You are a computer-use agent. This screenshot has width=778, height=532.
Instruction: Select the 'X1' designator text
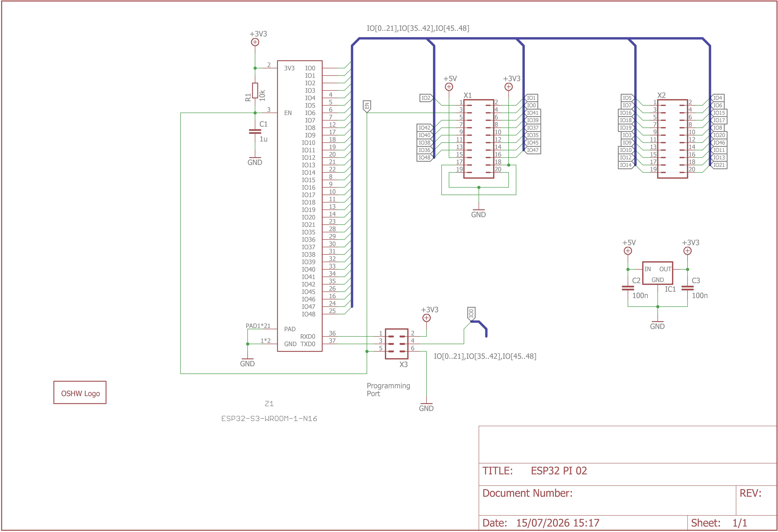click(468, 95)
